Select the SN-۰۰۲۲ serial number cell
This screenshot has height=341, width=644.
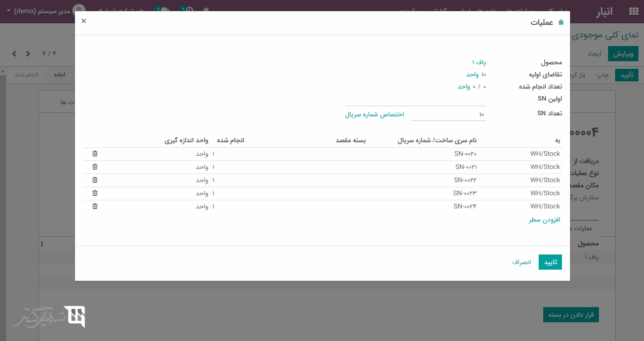[465, 180]
